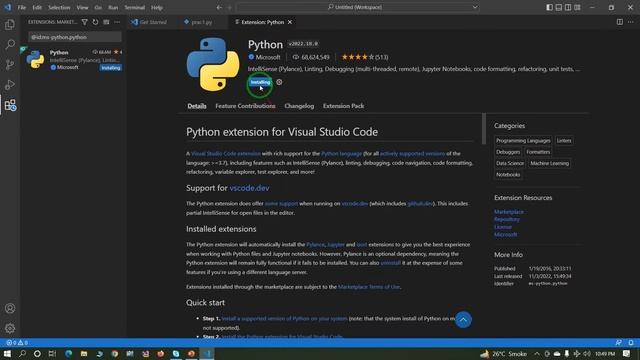The height and width of the screenshot is (360, 640).
Task: Open the Marketplace resource link
Action: coord(509,212)
